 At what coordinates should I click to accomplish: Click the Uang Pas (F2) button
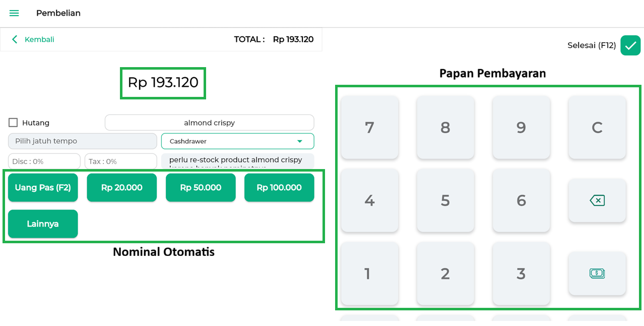click(43, 188)
